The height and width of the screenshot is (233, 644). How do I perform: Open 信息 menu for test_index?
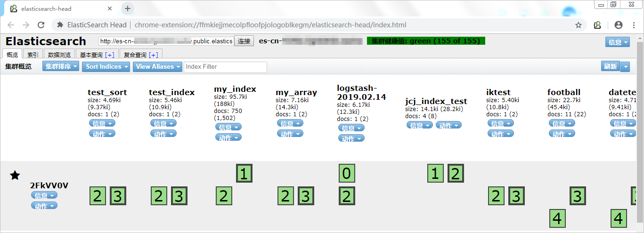[x=163, y=123]
